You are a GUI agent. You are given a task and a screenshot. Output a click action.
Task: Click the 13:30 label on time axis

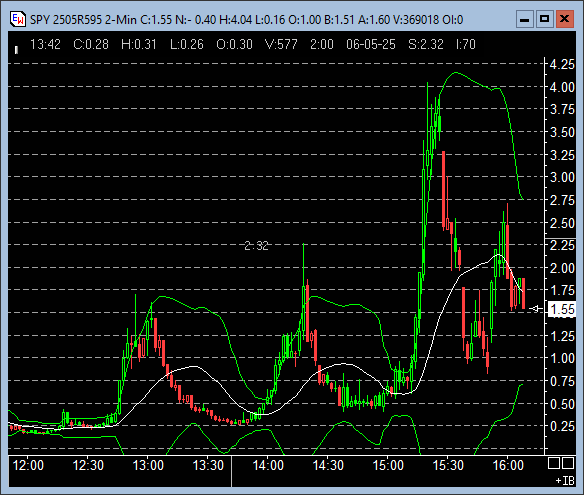pyautogui.click(x=208, y=465)
